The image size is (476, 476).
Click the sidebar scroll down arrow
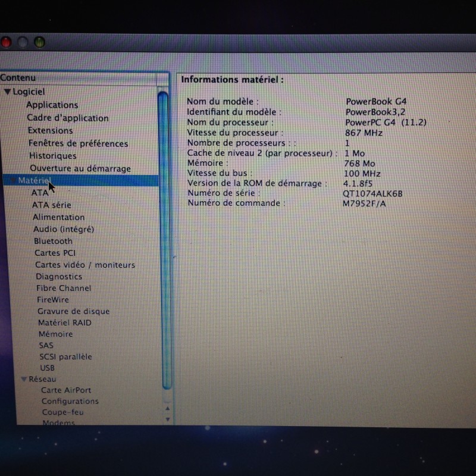168,419
